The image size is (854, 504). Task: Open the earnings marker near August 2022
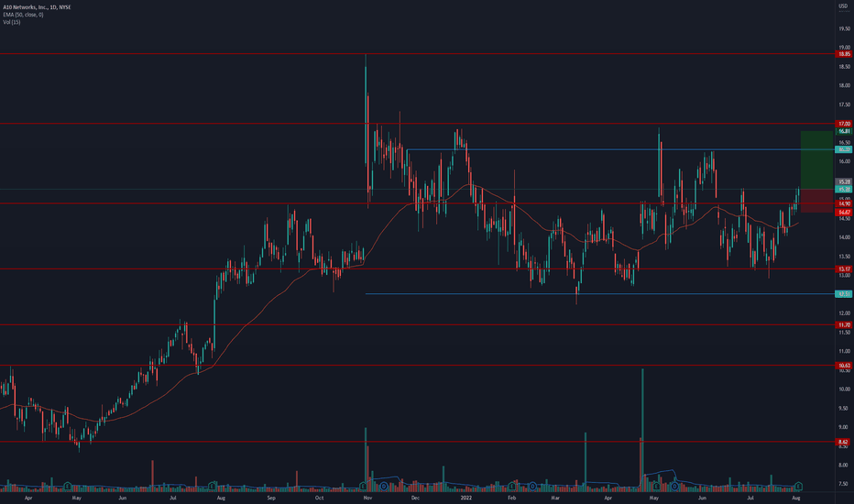coord(798,486)
